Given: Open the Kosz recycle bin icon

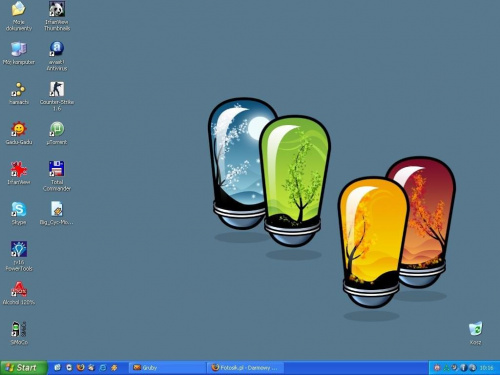Looking at the screenshot, I should pyautogui.click(x=475, y=333).
